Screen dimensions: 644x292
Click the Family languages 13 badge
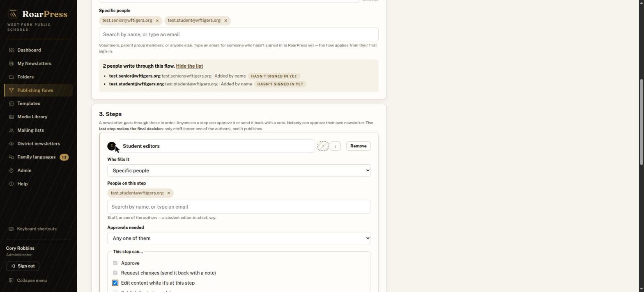pyautogui.click(x=64, y=157)
